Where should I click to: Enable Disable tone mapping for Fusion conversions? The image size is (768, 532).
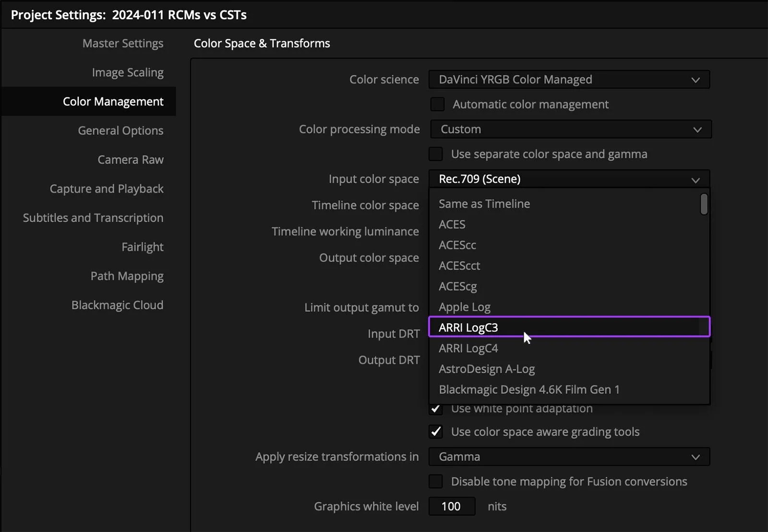coord(436,481)
